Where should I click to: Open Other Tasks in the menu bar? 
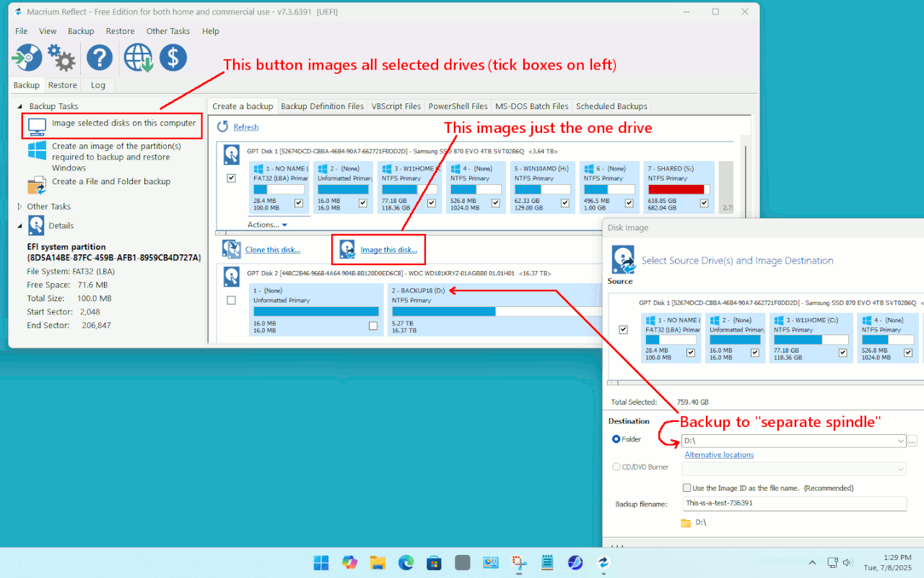[168, 31]
